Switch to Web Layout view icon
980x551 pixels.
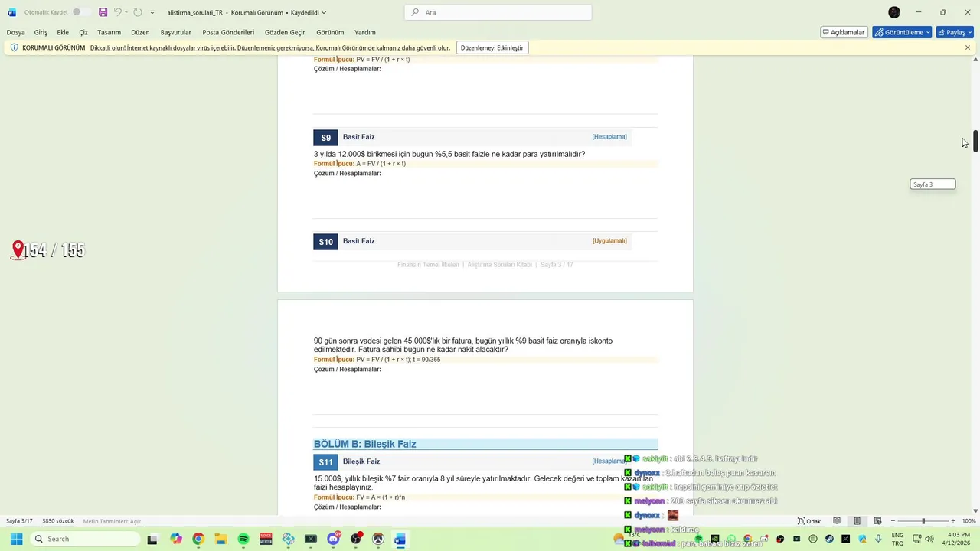pos(877,521)
